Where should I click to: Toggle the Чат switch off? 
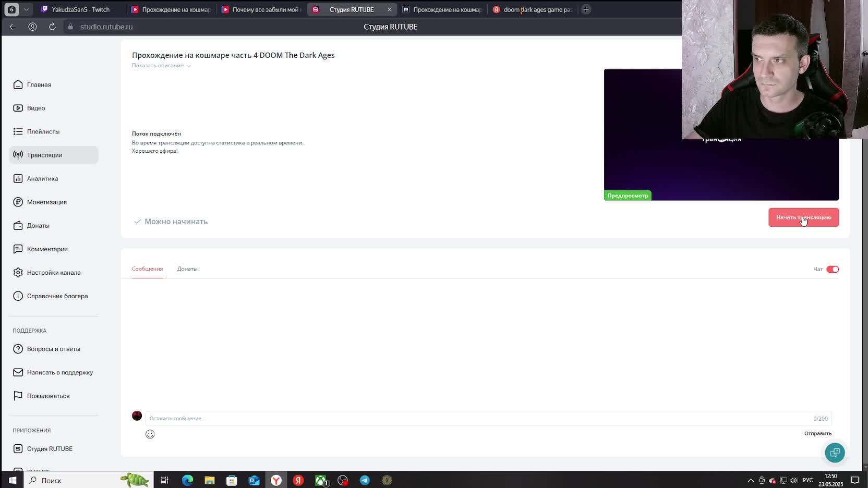tap(833, 269)
